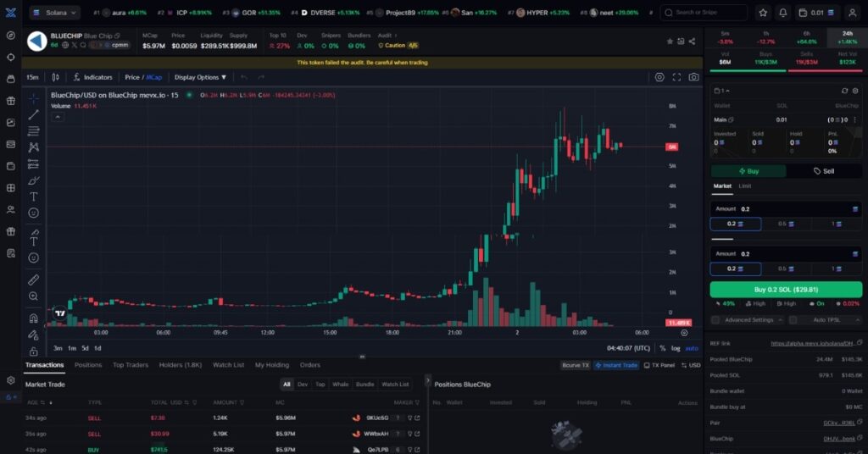Toggle percent scale on chart
868x454 pixels.
click(663, 348)
